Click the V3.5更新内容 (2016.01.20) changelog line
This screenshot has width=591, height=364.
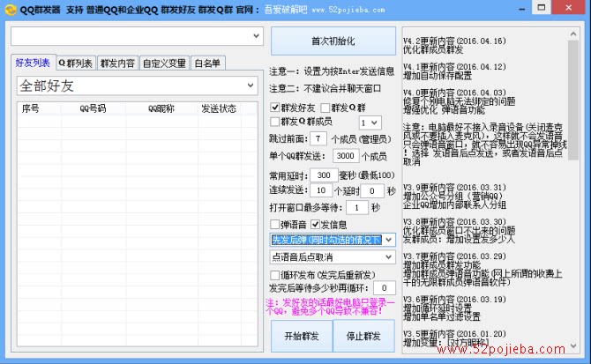[454, 334]
